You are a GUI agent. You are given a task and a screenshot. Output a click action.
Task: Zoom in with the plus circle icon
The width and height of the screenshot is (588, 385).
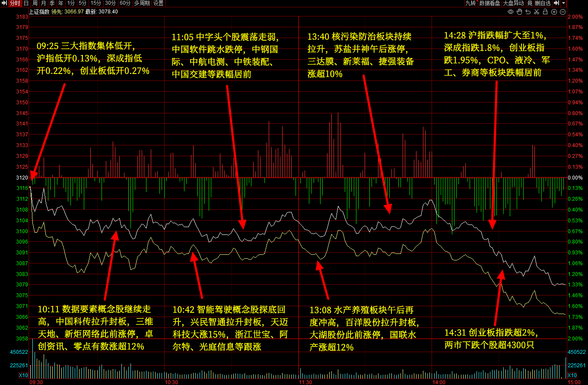[554, 12]
